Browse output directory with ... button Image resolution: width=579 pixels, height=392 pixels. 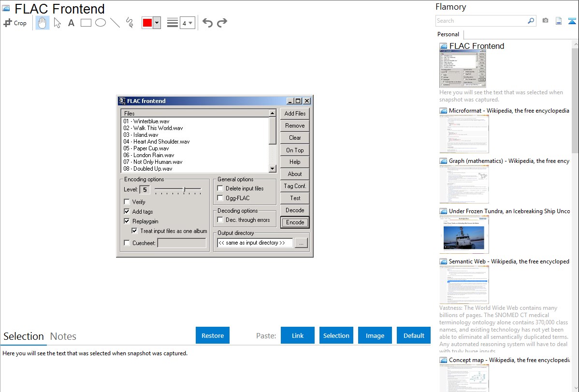(x=301, y=243)
